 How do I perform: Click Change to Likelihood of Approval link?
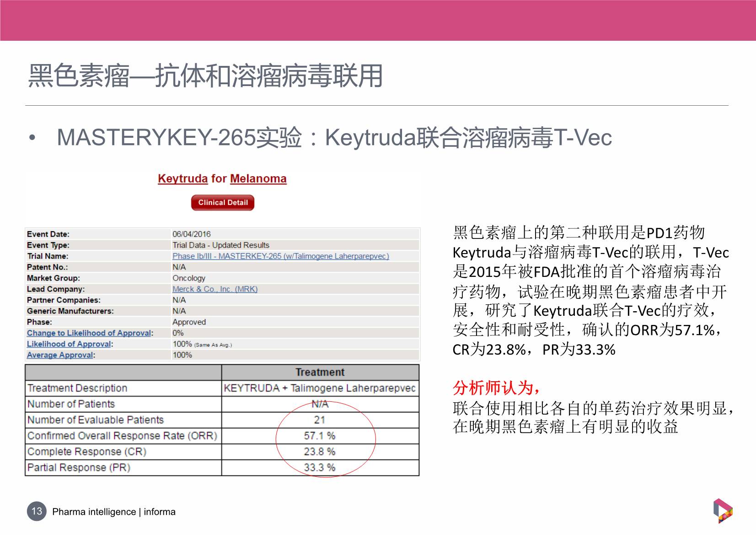tap(89, 333)
